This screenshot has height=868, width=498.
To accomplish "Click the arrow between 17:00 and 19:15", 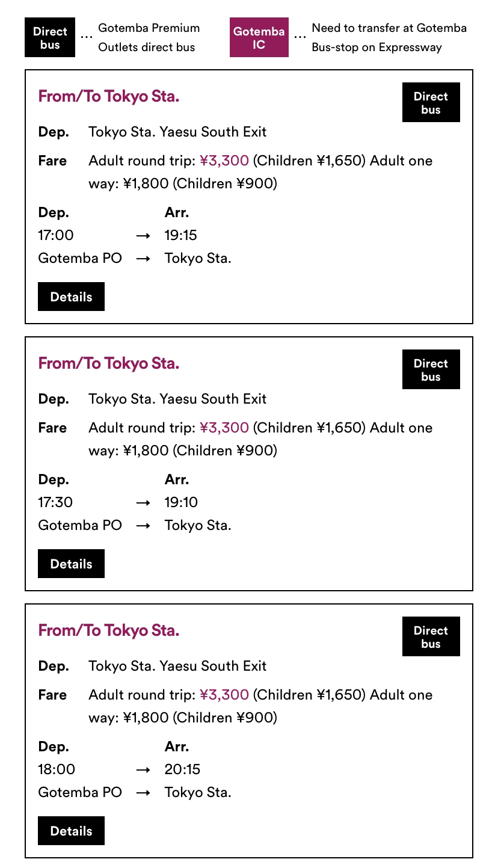I will [143, 236].
